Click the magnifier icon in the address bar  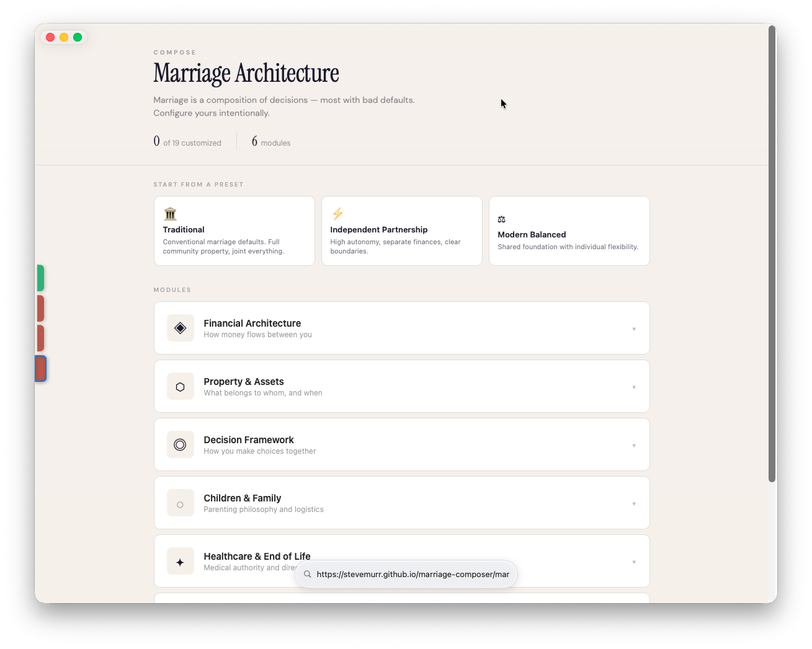[x=308, y=574]
